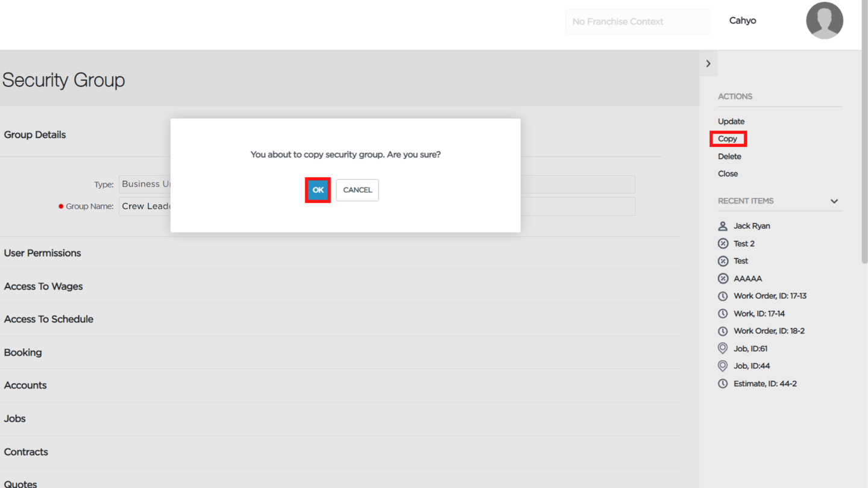Viewport: 868px width, 488px height.
Task: Collapse the right sidebar with arrow
Action: point(708,63)
